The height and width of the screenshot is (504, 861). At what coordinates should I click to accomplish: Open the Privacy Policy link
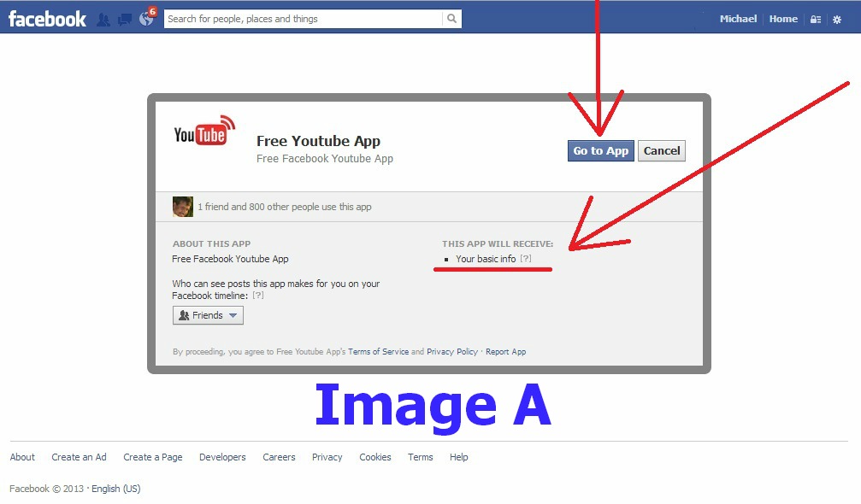click(x=452, y=352)
